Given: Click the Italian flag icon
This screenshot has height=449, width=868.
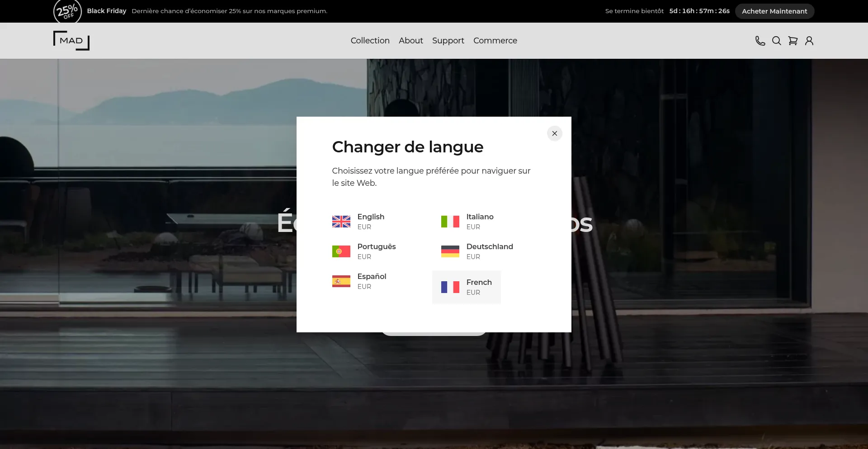Looking at the screenshot, I should pos(450,222).
